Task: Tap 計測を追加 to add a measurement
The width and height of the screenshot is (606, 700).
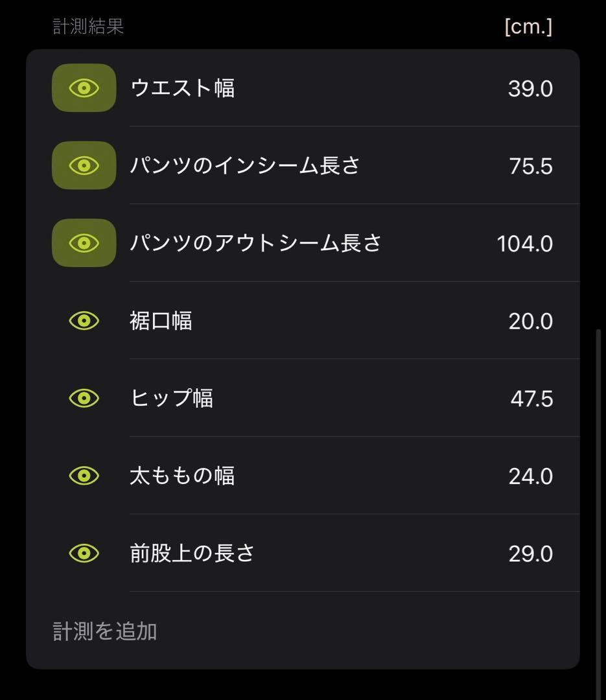Action: (105, 631)
